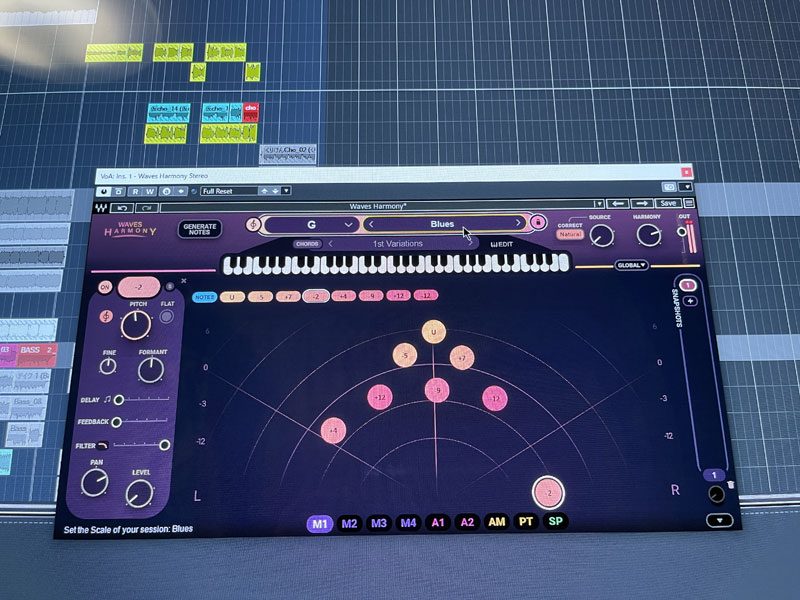Toggle the FLAT button
This screenshot has width=800, height=600.
tap(166, 317)
